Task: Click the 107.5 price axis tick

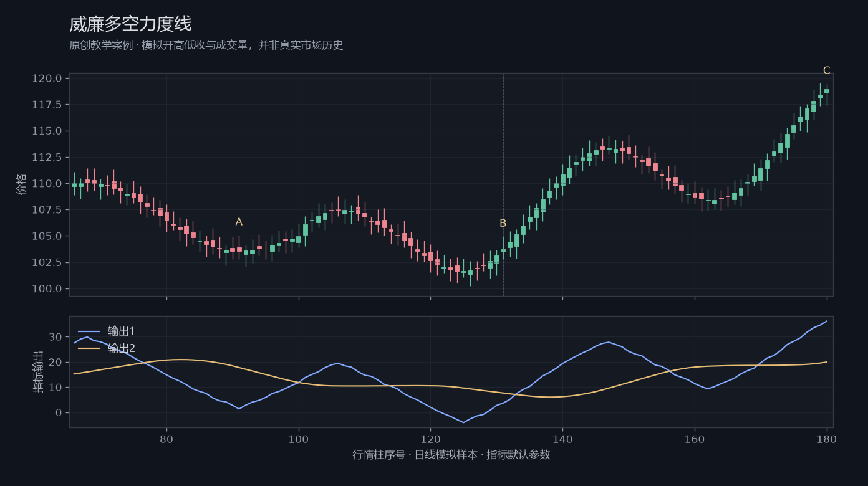Action: coord(47,210)
